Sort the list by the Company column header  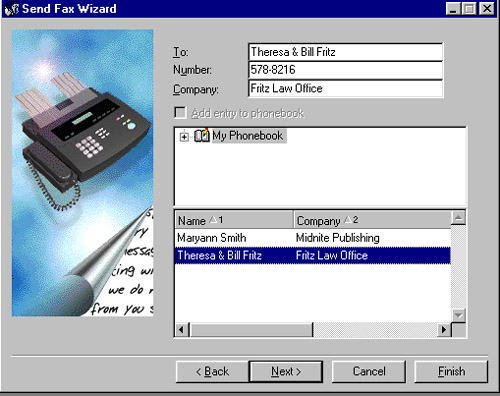tap(372, 220)
